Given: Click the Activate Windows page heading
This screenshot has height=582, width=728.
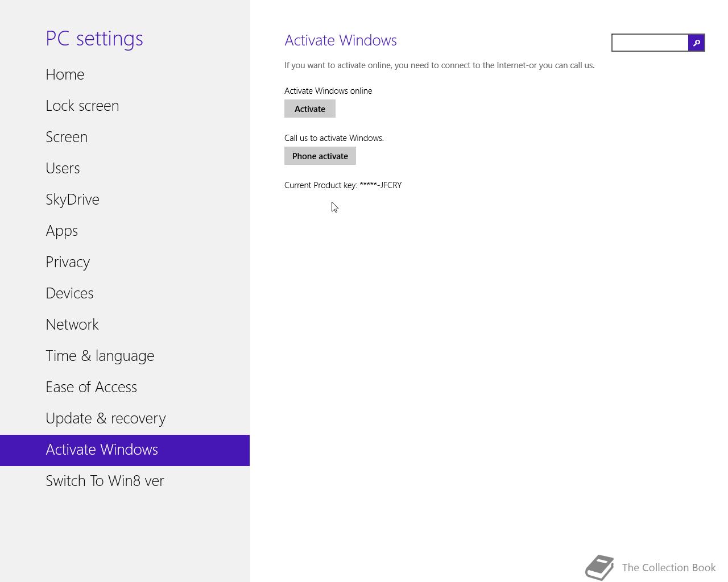Looking at the screenshot, I should 341,40.
